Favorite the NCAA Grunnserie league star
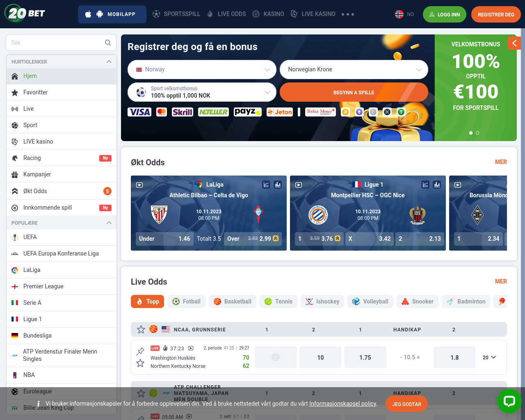 point(141,329)
